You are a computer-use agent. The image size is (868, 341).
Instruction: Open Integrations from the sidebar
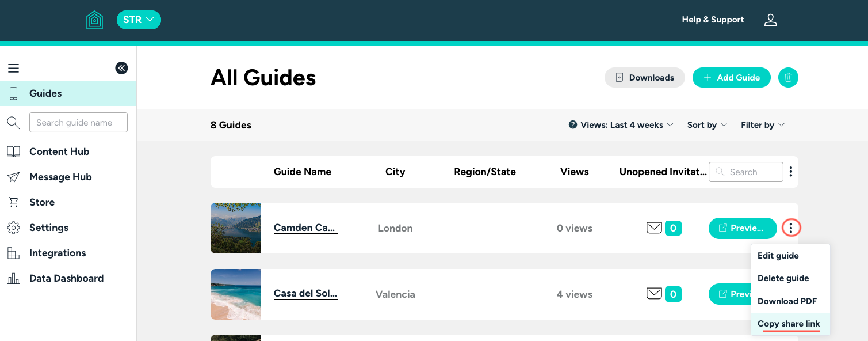[58, 253]
